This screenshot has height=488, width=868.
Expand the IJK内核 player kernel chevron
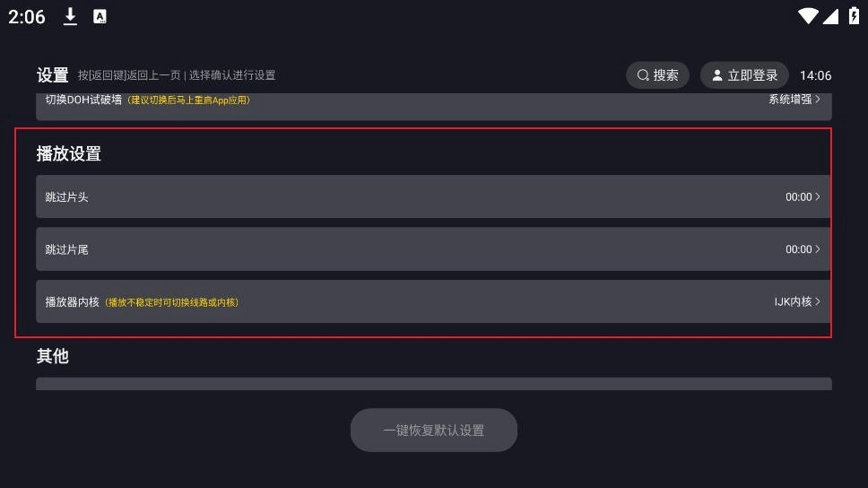[x=818, y=301]
